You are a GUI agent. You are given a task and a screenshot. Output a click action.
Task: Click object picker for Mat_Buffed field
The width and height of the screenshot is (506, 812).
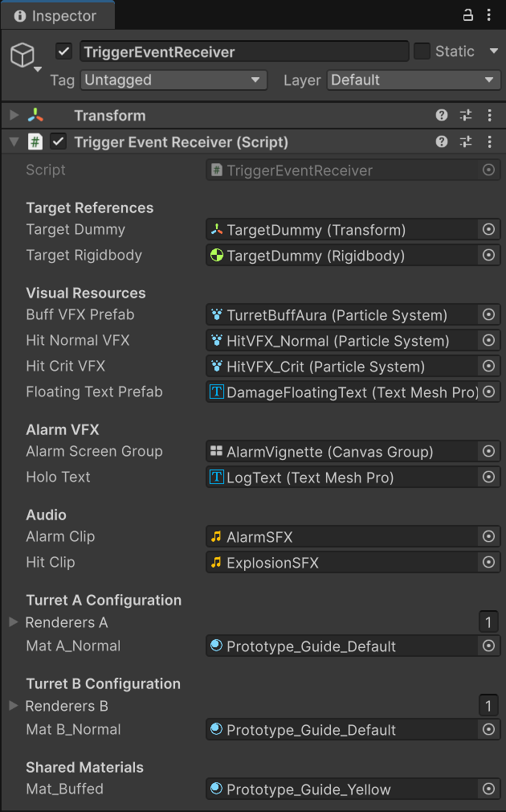click(488, 789)
